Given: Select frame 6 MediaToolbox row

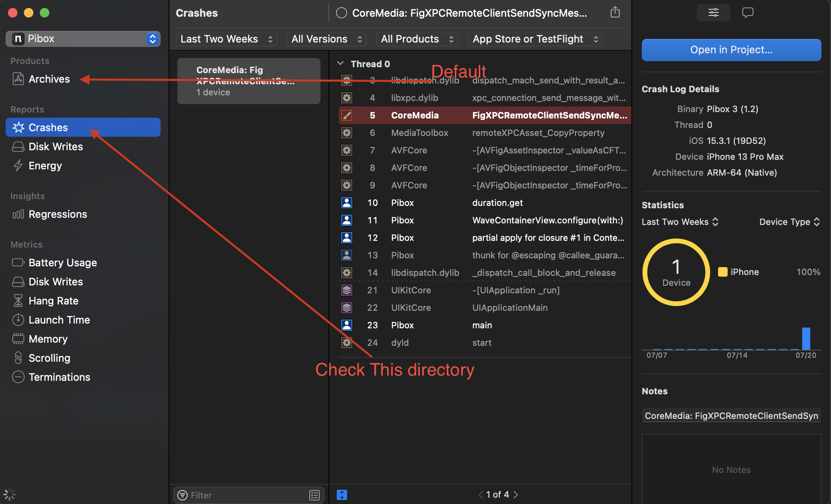Looking at the screenshot, I should (x=485, y=133).
